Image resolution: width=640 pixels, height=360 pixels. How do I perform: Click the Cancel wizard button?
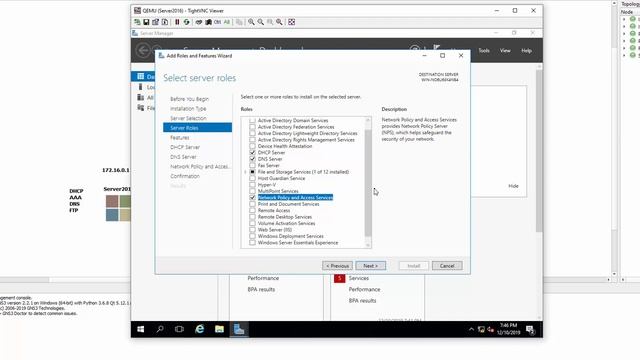447,266
